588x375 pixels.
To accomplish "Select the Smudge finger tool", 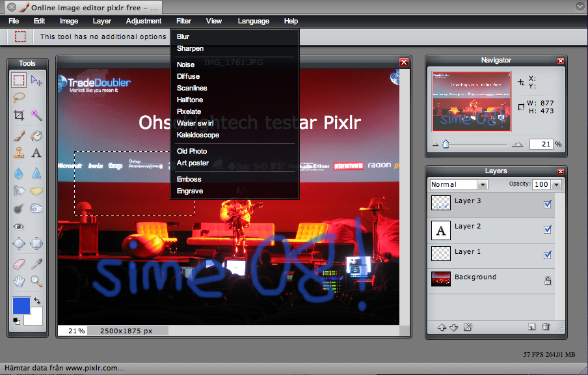I will point(19,191).
